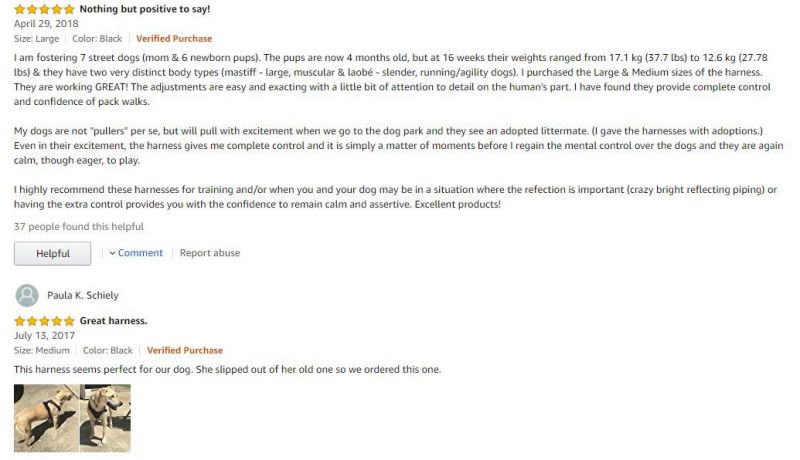This screenshot has height=460, width=800.
Task: Click the Size: Medium label
Action: (42, 350)
